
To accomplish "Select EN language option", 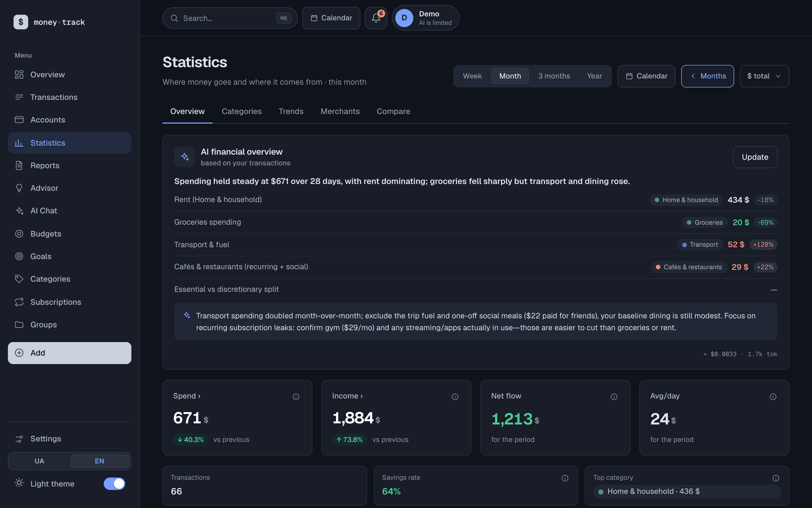I will click(100, 461).
